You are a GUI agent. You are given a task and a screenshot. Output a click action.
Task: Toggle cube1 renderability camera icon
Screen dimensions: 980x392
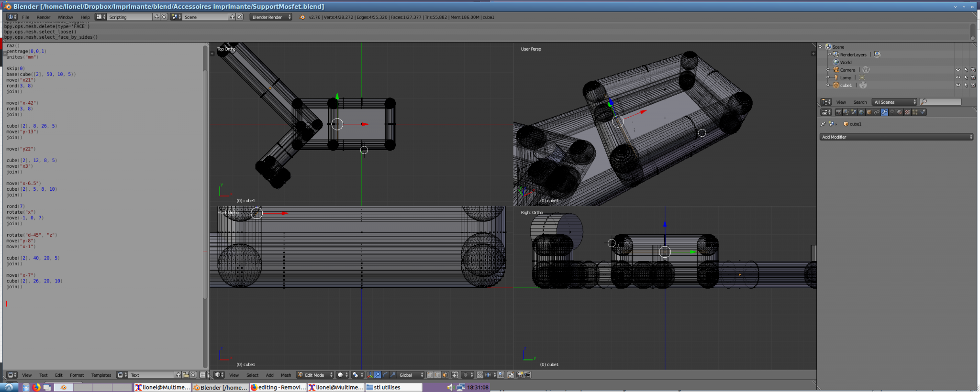(x=973, y=85)
